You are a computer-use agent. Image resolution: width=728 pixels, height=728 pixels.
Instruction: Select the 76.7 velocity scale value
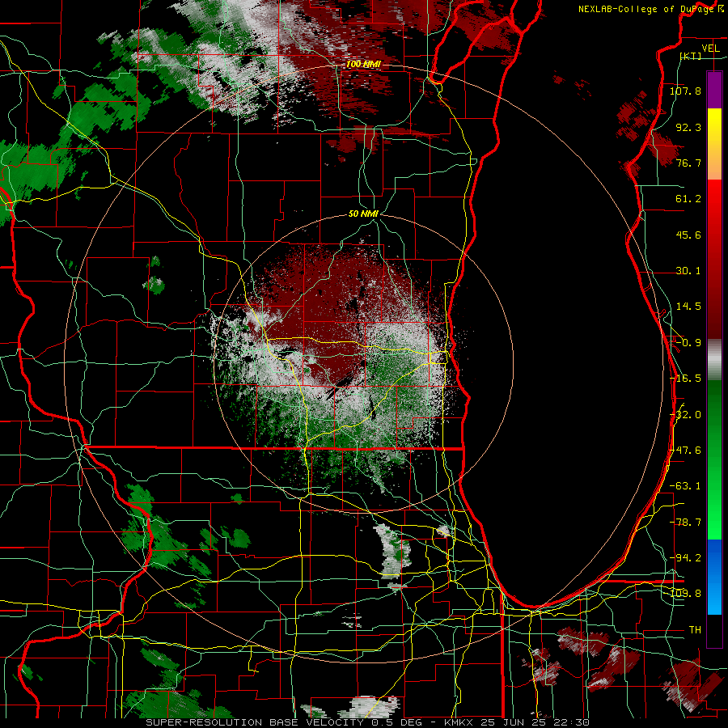[688, 163]
